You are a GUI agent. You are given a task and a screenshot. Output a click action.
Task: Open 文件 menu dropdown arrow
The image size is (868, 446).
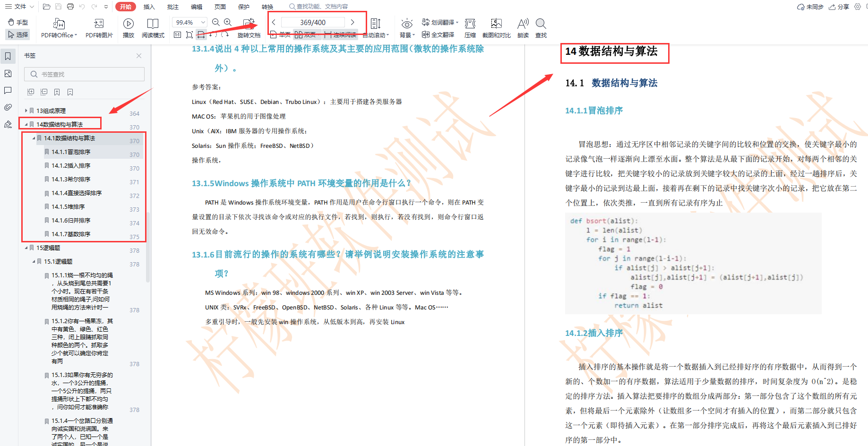pyautogui.click(x=32, y=7)
